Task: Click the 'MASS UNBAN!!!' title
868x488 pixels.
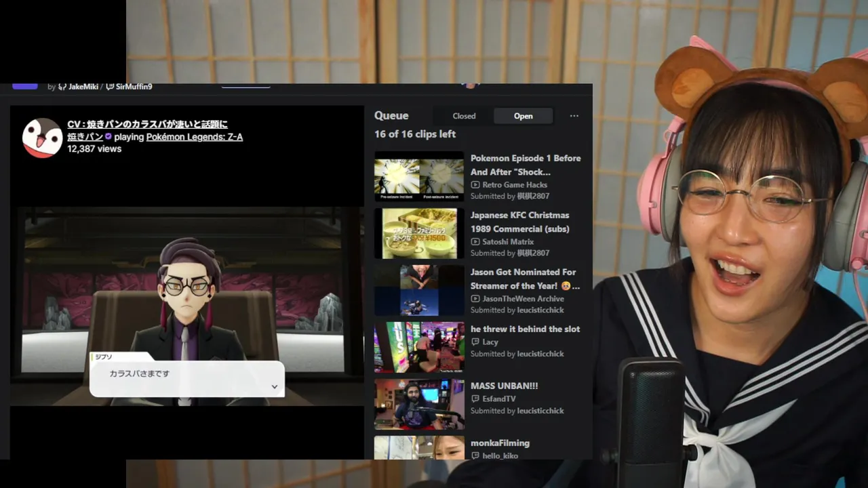Action: (x=504, y=386)
